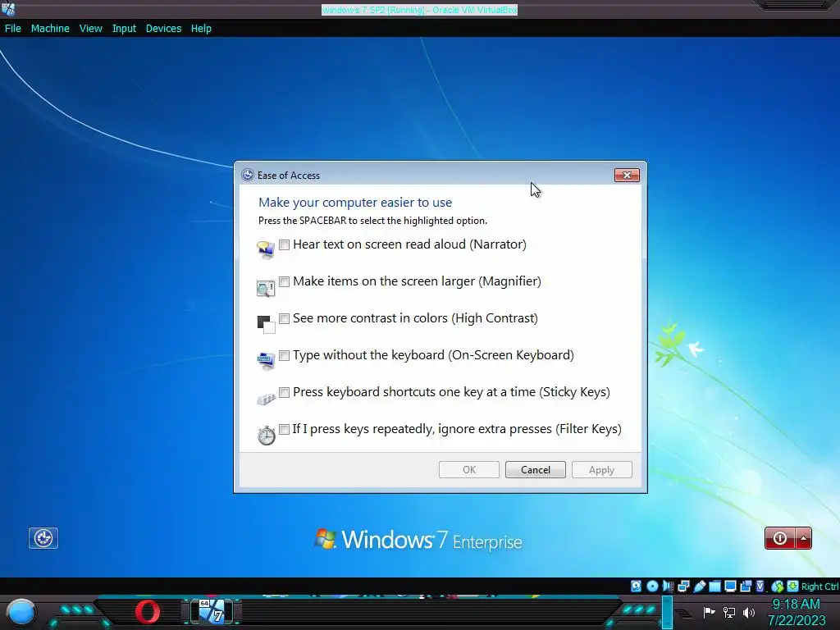Tick the High Contrast checkbox
The image size is (840, 630).
click(x=284, y=319)
